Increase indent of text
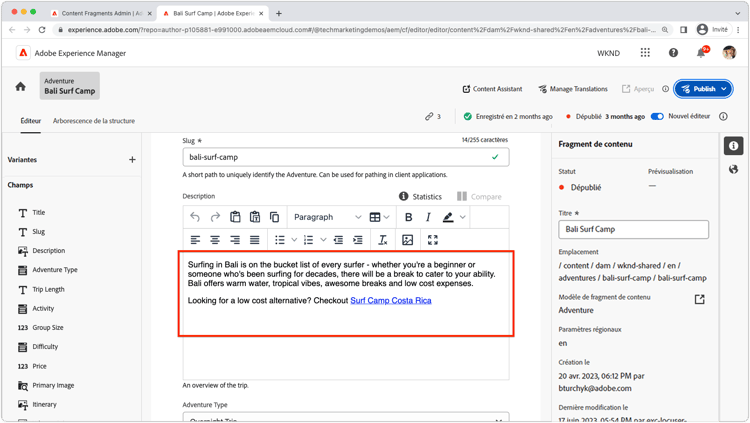 coord(358,240)
